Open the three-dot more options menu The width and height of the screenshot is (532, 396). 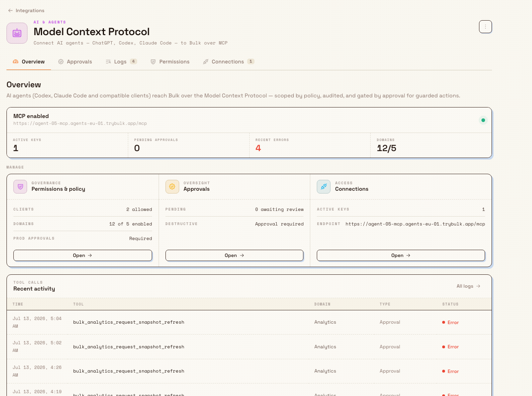485,27
